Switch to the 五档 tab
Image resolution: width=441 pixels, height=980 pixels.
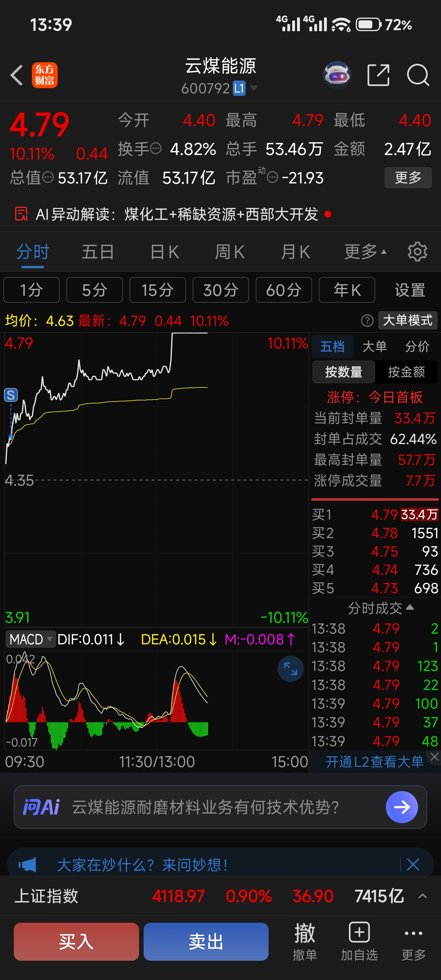click(332, 346)
